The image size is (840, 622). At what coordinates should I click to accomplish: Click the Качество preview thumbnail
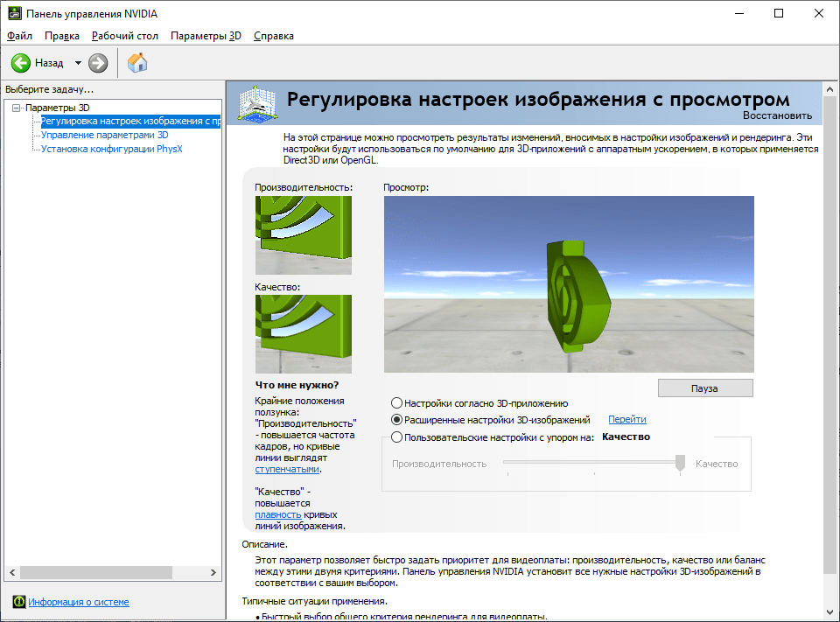[x=303, y=333]
